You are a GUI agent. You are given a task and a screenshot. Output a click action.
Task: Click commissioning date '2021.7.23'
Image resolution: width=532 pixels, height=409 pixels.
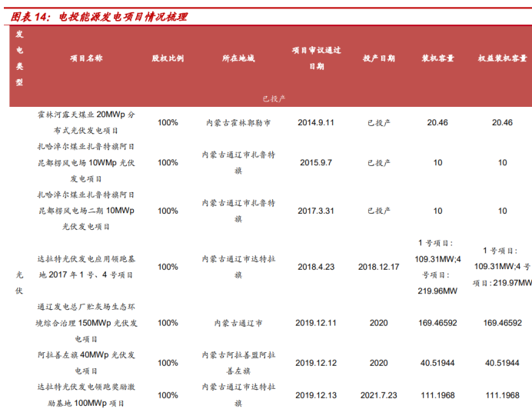pos(379,395)
